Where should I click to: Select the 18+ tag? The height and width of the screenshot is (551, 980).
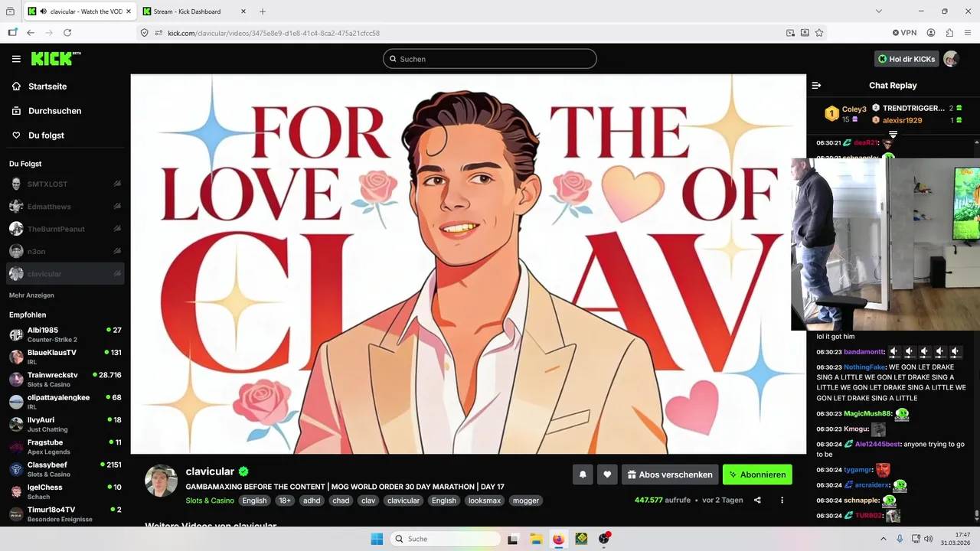click(x=285, y=500)
